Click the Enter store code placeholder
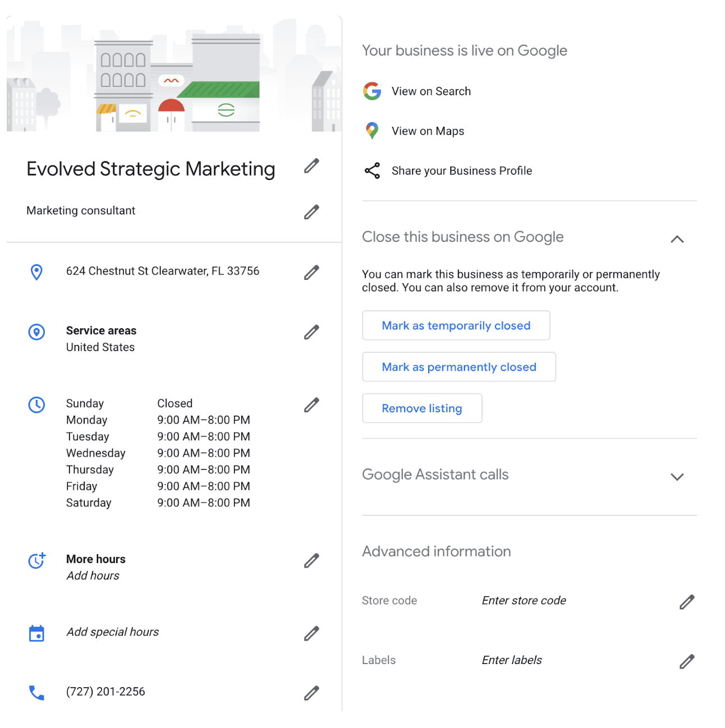Viewport: 725px width, 728px height. [524, 600]
